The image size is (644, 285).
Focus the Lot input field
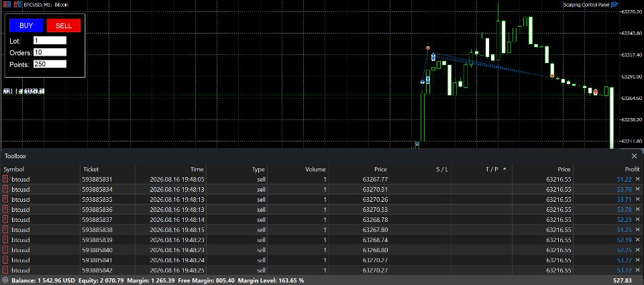pyautogui.click(x=50, y=40)
